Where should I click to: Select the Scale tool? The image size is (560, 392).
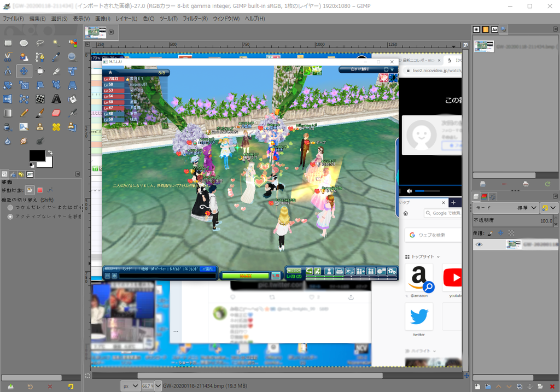24,85
